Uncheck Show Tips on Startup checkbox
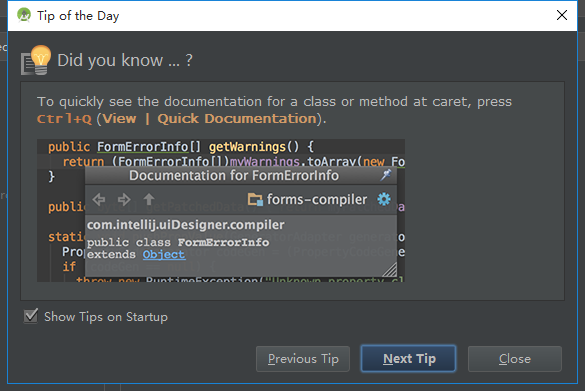 (31, 316)
